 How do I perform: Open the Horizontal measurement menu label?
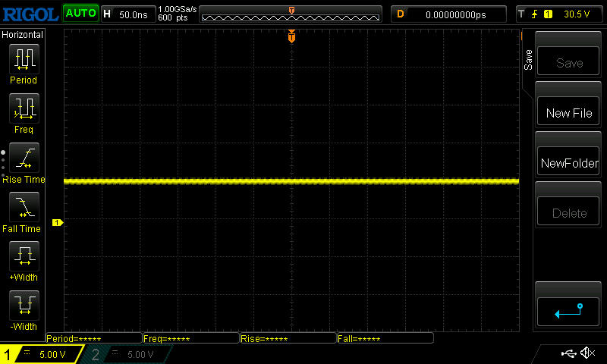(x=23, y=35)
